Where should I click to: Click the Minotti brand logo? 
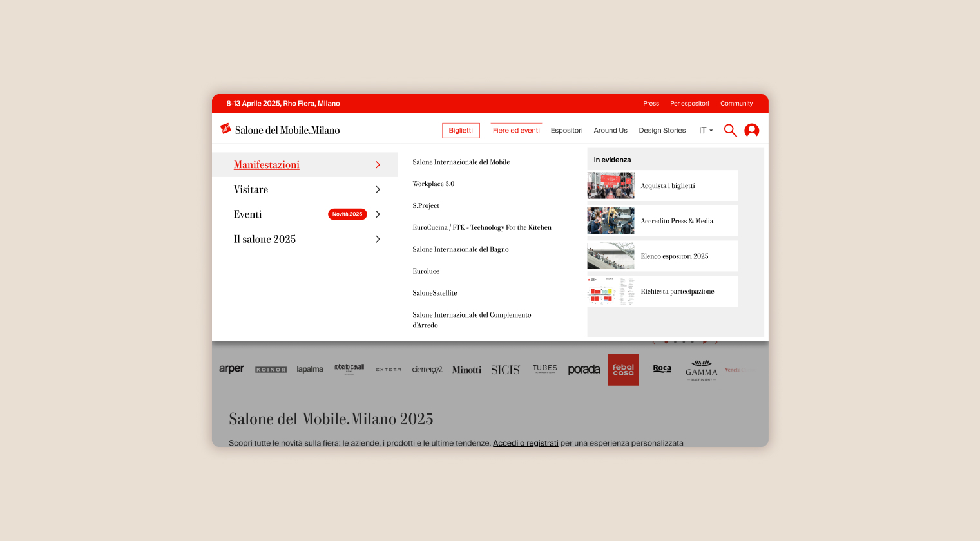tap(466, 370)
